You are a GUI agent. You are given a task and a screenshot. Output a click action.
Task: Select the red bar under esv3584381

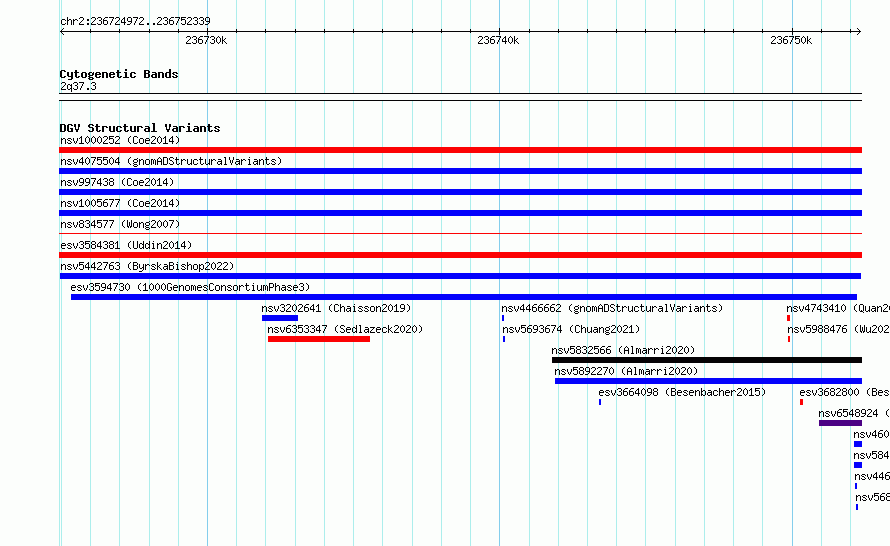[460, 255]
